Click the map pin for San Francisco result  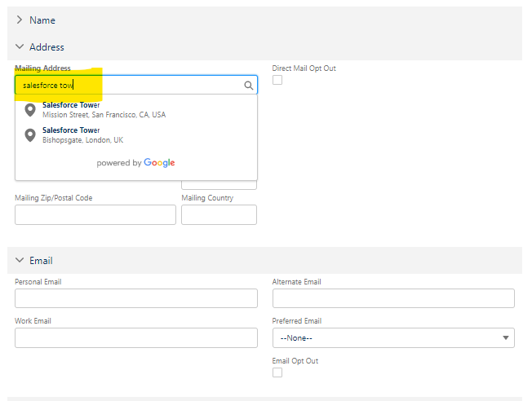coord(30,110)
